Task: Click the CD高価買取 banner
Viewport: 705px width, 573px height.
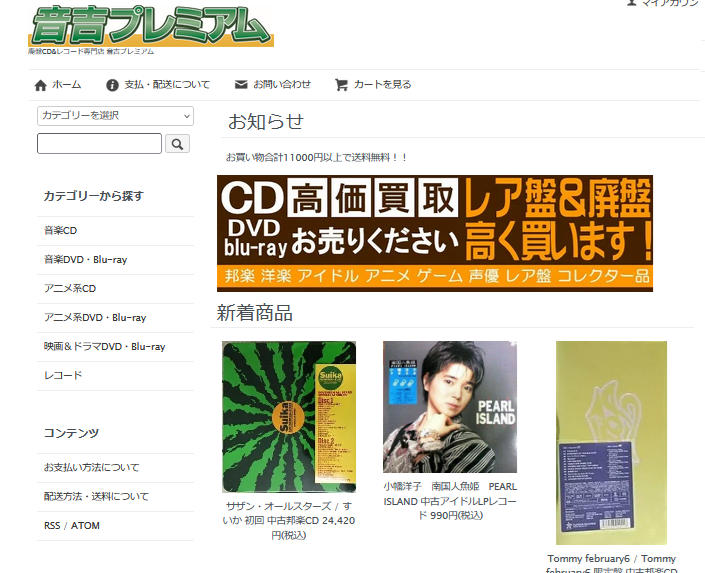Action: point(434,233)
